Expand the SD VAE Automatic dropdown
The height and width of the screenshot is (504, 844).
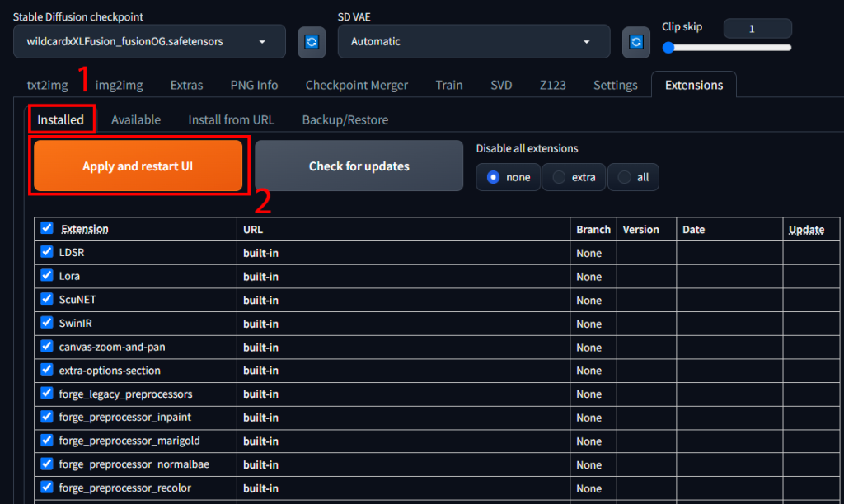473,41
